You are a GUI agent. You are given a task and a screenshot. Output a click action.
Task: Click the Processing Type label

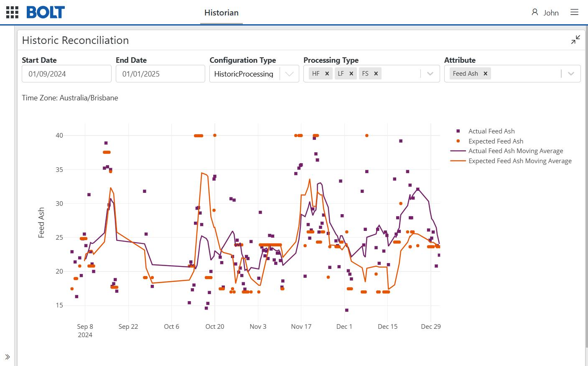[331, 60]
